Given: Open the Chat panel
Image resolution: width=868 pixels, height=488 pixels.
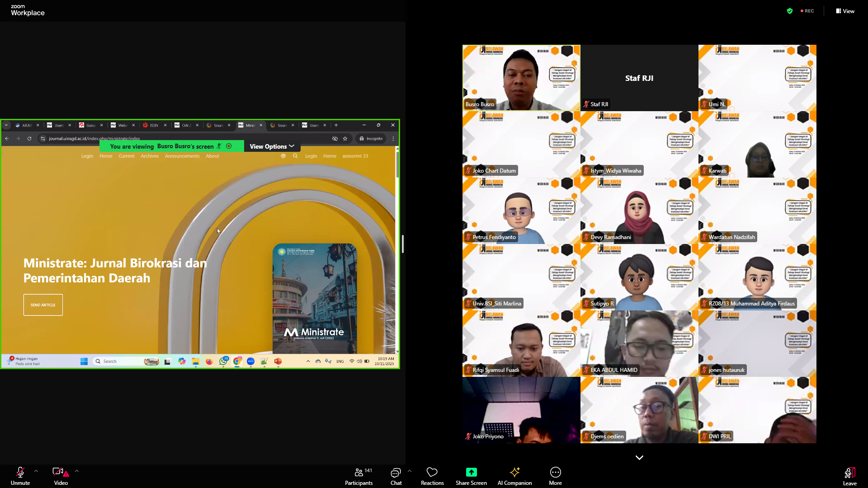Looking at the screenshot, I should [396, 473].
